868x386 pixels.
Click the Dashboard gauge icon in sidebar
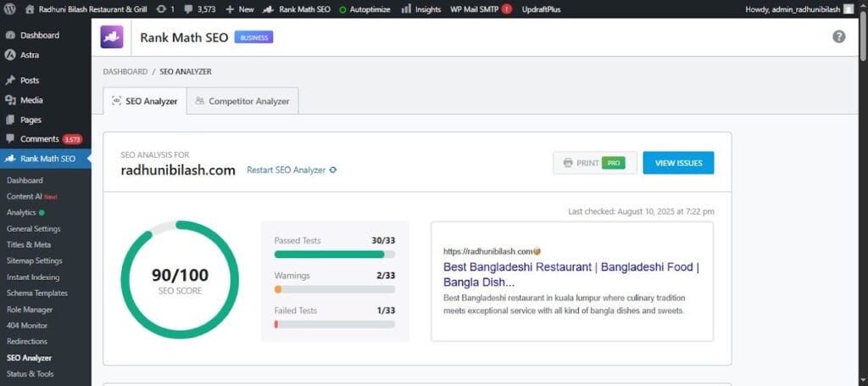(10, 35)
